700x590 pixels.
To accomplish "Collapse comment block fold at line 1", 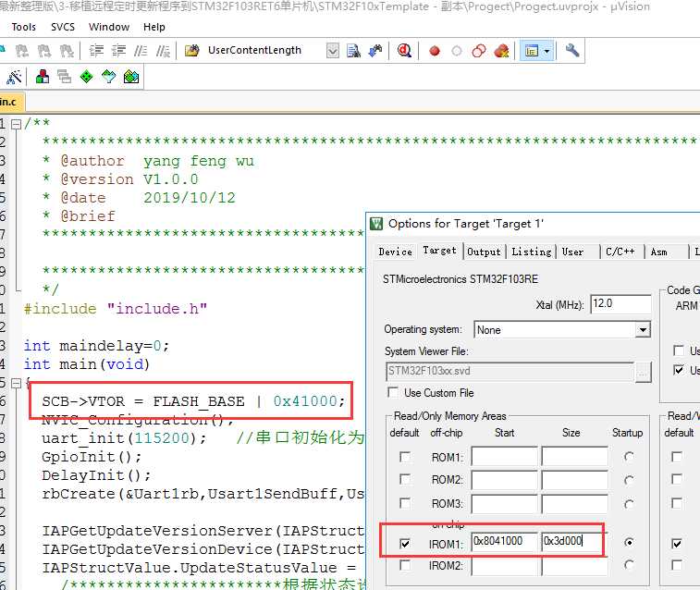I will (16, 124).
